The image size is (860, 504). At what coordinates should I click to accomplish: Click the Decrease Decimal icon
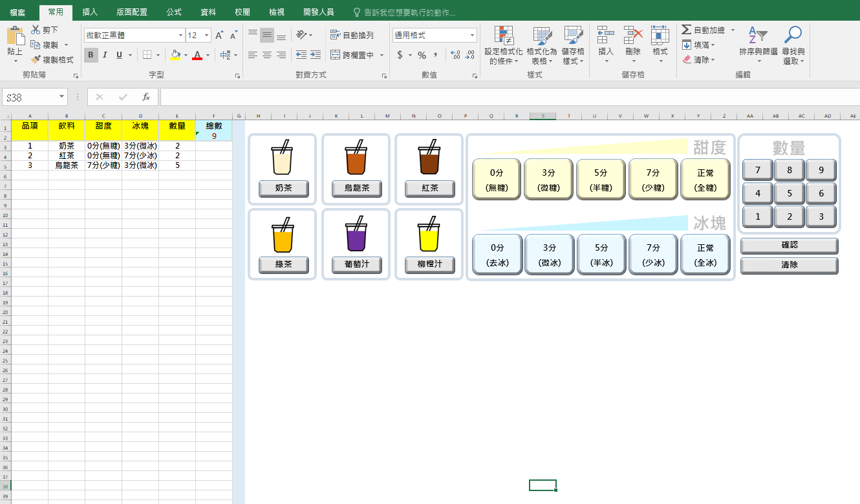pos(469,55)
